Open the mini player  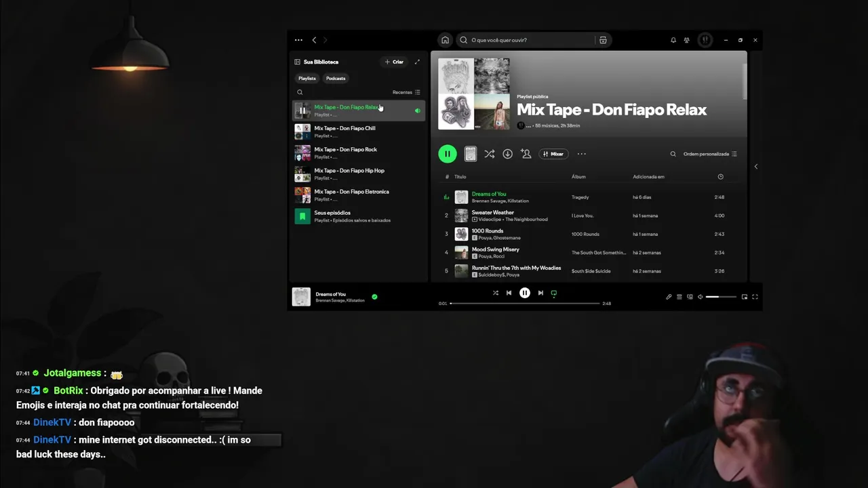[745, 297]
